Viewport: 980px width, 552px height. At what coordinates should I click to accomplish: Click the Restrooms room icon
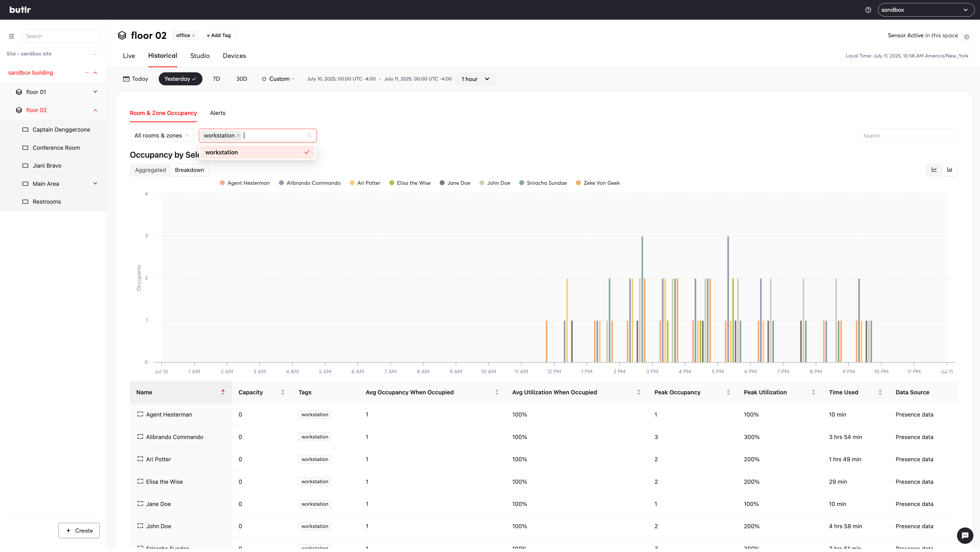pos(26,202)
